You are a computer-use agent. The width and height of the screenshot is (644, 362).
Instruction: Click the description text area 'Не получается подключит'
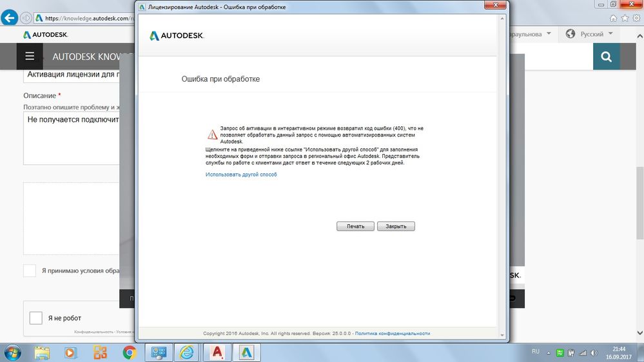click(72, 138)
